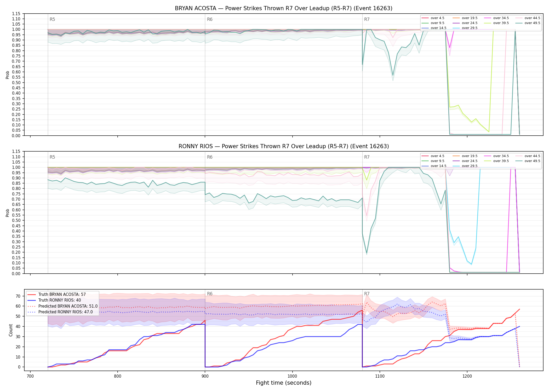549x392 pixels.
Task: Click the R6 round label in the Count chart
Action: click(x=210, y=294)
